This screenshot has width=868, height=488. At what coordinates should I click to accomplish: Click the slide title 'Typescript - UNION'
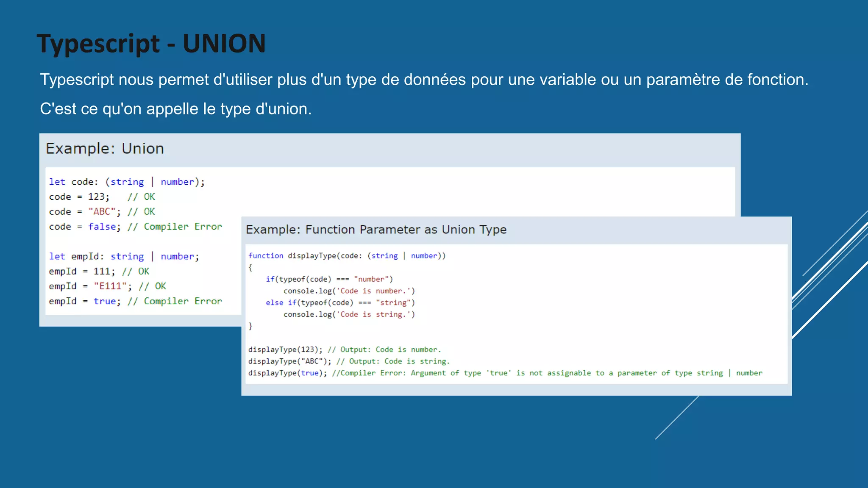pyautogui.click(x=151, y=44)
